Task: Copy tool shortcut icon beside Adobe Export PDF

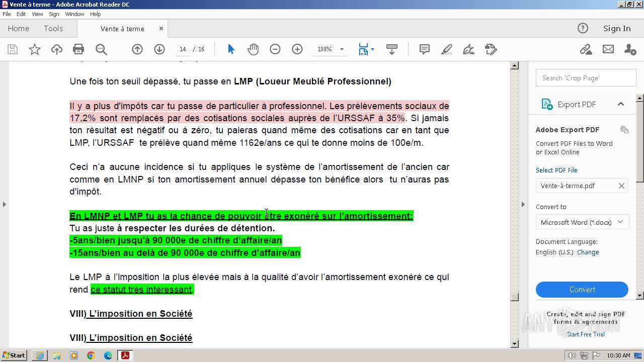Action: pos(624,130)
